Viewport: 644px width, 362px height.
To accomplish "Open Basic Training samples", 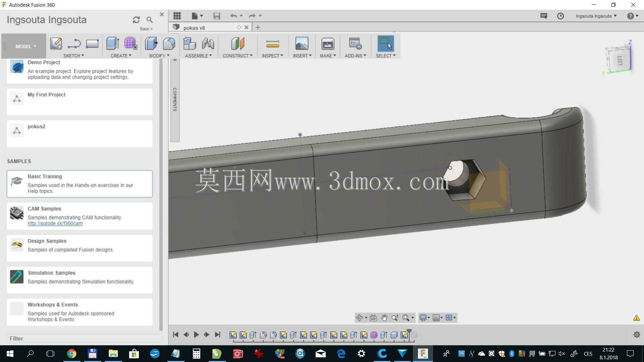I will click(79, 184).
